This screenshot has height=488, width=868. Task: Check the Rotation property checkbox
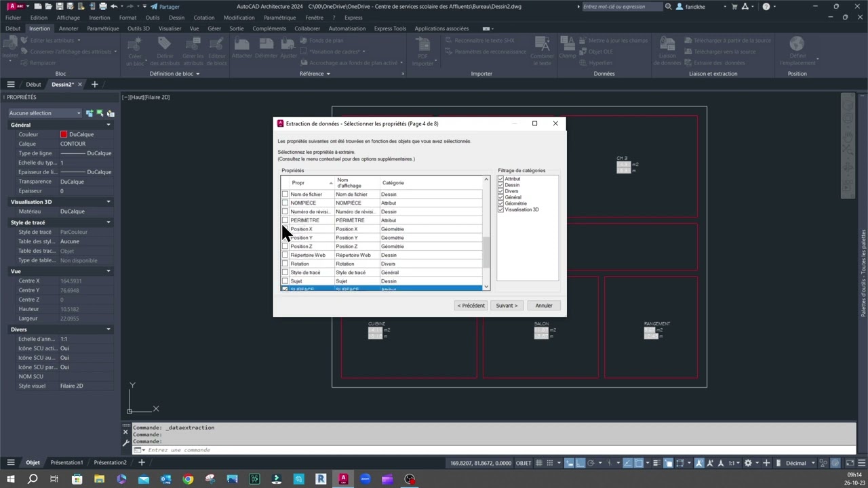(285, 264)
